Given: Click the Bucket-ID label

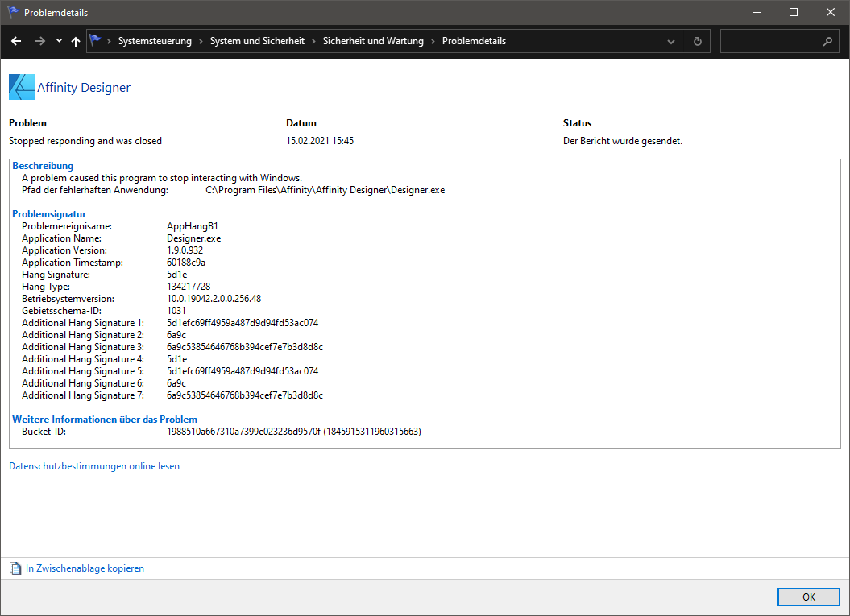Looking at the screenshot, I should (x=44, y=432).
